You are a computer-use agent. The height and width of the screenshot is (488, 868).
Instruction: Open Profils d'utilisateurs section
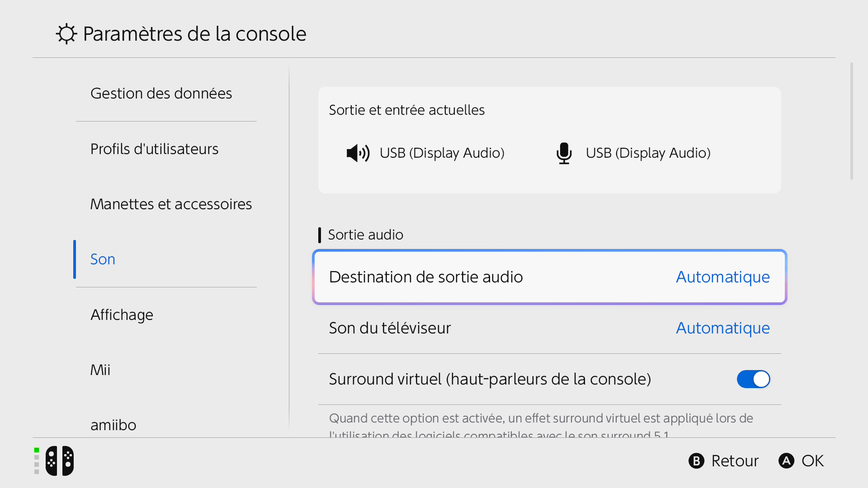click(154, 149)
